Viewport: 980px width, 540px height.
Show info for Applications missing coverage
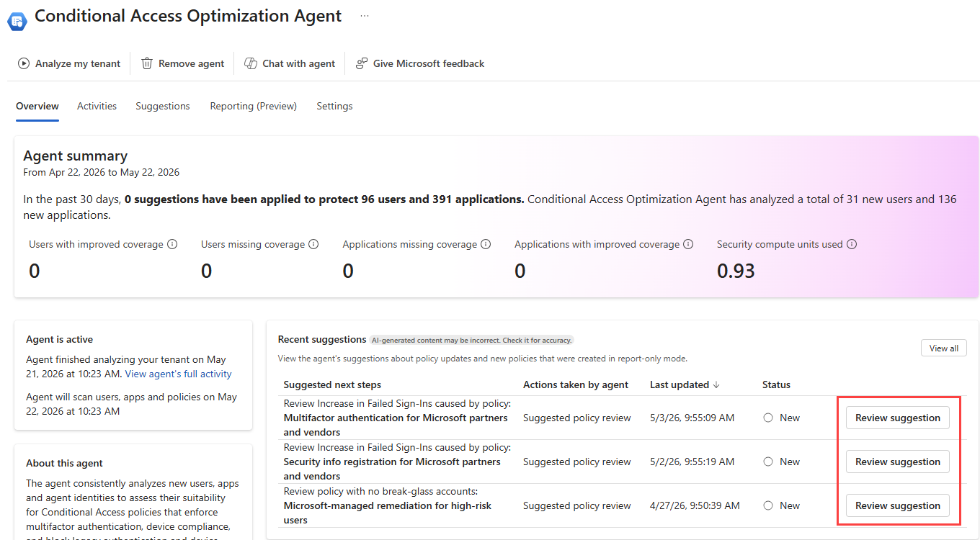486,245
